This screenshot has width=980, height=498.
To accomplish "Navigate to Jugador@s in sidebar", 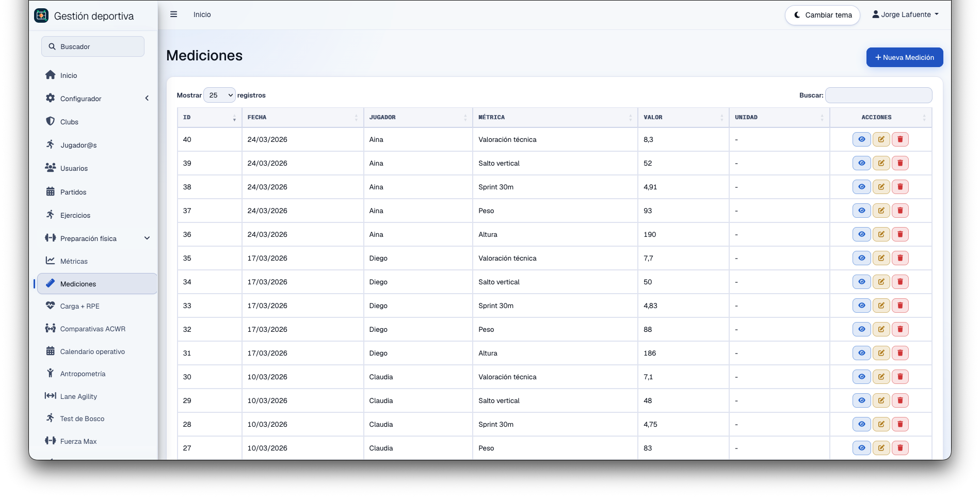I will tap(98, 145).
